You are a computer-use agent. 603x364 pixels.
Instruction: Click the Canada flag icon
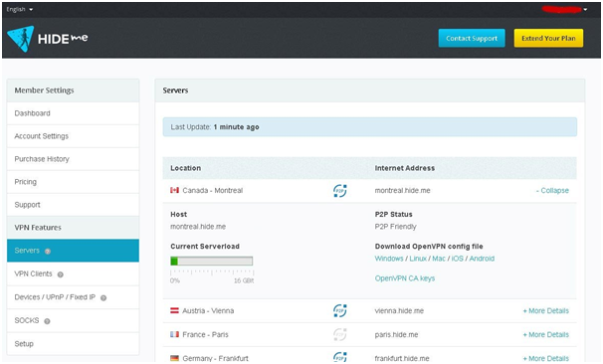(x=174, y=190)
